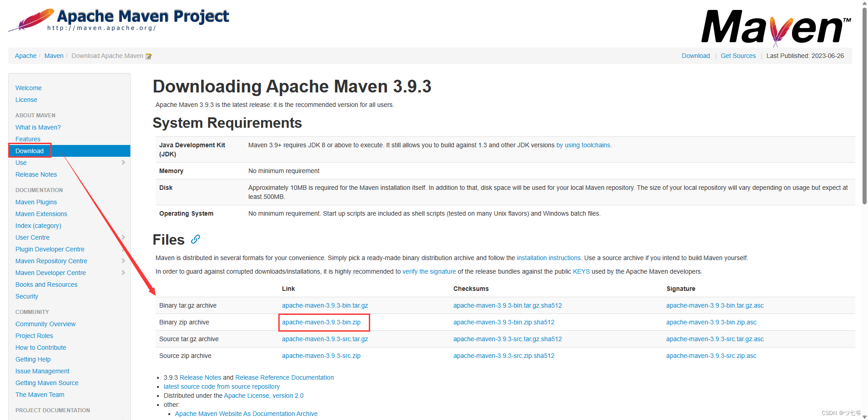The width and height of the screenshot is (868, 420).
Task: Open apache-maven-3.9.3-src.tar.gz.asc signature
Action: pyautogui.click(x=715, y=339)
